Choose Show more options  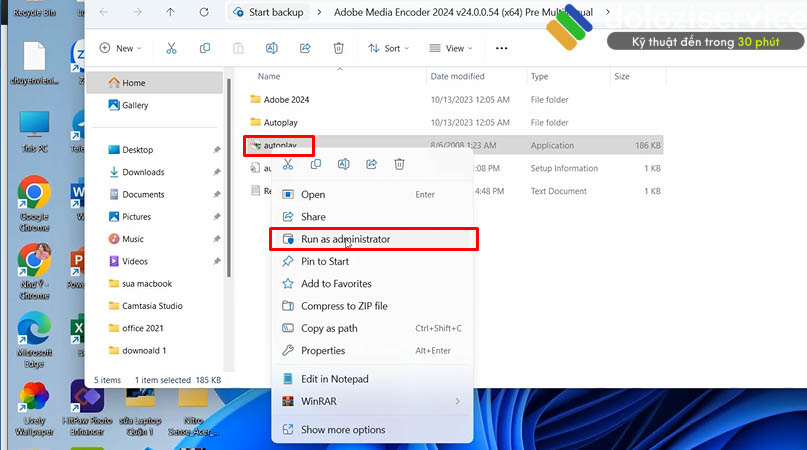coord(342,430)
